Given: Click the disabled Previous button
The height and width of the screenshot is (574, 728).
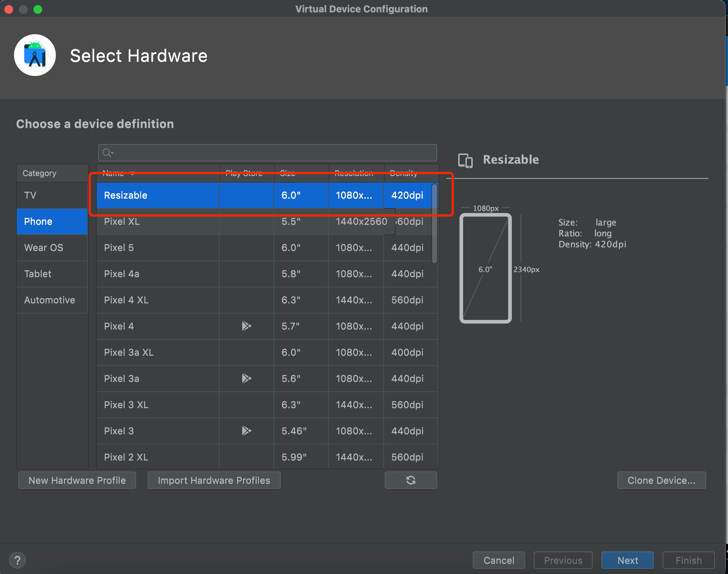Looking at the screenshot, I should click(x=563, y=560).
